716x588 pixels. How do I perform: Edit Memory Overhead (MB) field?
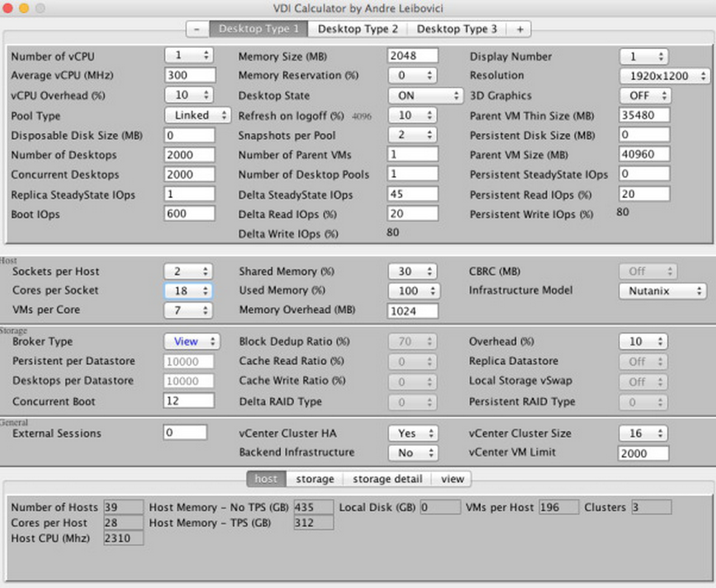pos(413,312)
